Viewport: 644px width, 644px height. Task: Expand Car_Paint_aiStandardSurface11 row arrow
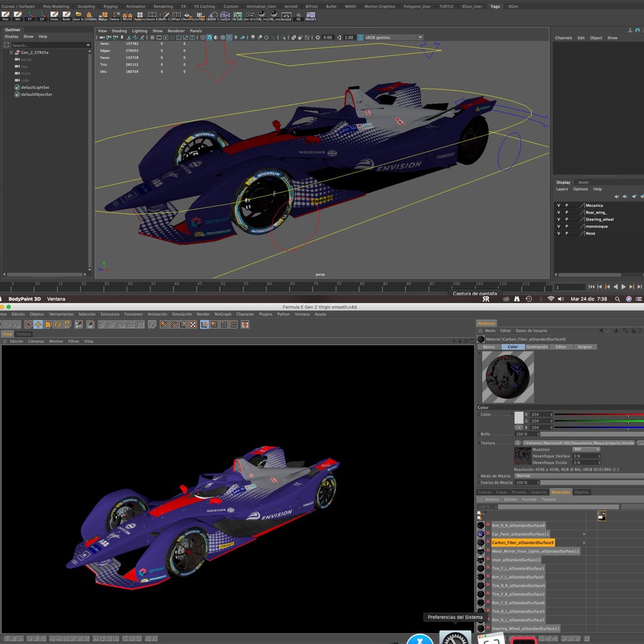[584, 534]
